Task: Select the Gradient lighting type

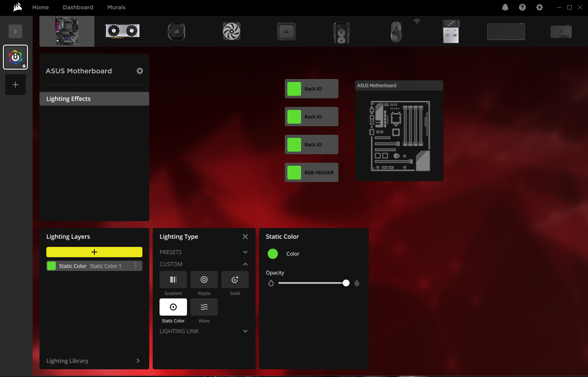Action: (x=173, y=280)
